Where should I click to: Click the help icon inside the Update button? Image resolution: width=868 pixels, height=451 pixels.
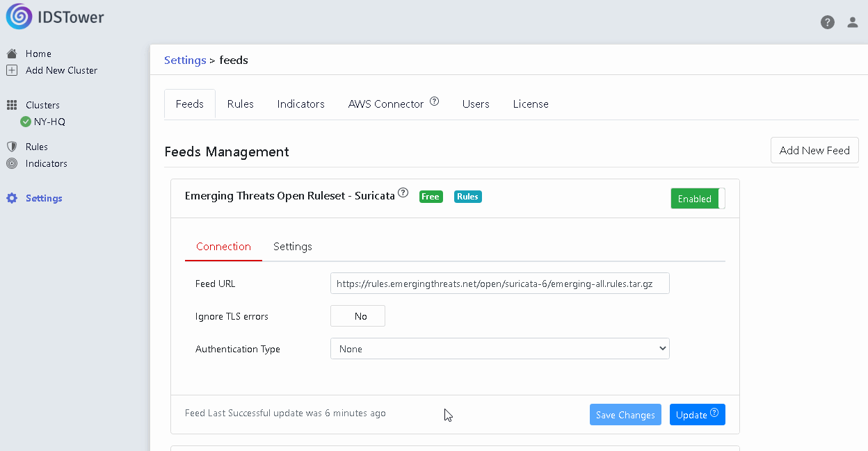(714, 413)
